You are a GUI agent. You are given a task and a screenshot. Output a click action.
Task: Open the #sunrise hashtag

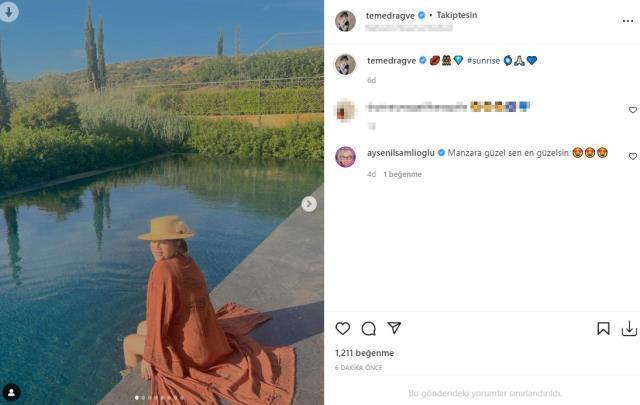pos(487,60)
